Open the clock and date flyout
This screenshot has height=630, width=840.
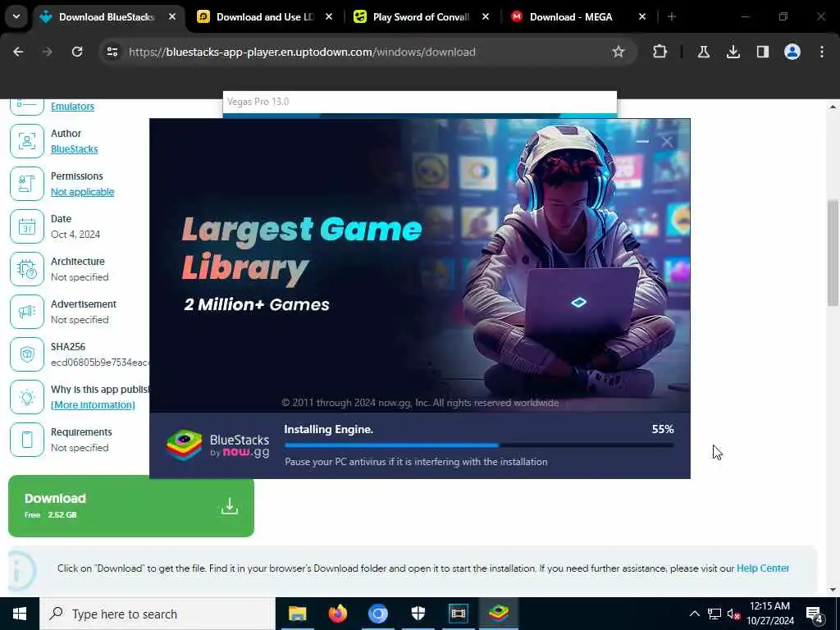point(769,614)
